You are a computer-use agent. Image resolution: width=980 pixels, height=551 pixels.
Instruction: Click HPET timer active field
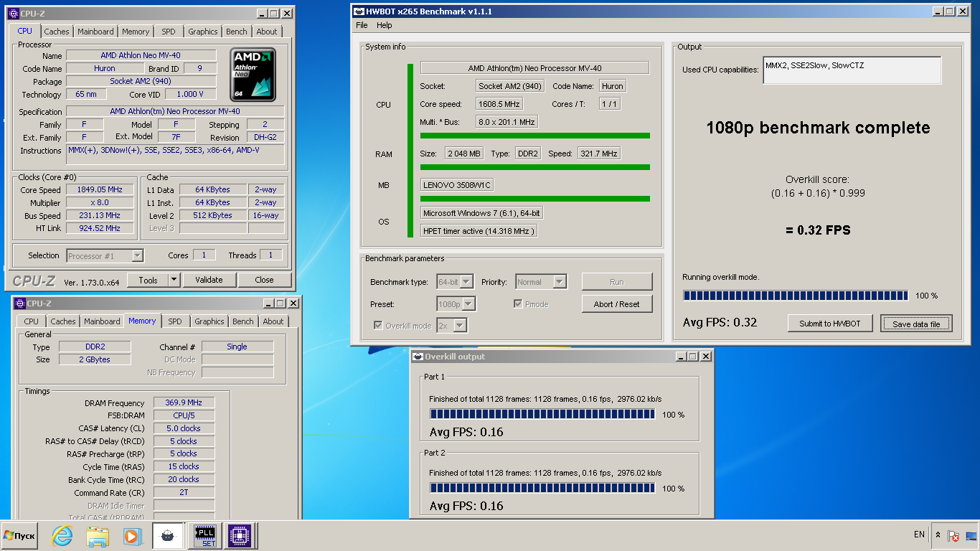[x=479, y=231]
